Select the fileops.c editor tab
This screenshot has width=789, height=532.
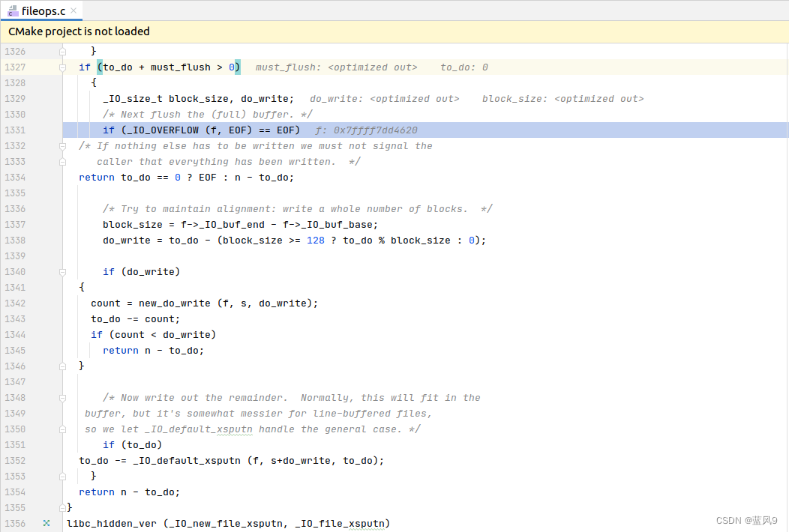tap(43, 10)
